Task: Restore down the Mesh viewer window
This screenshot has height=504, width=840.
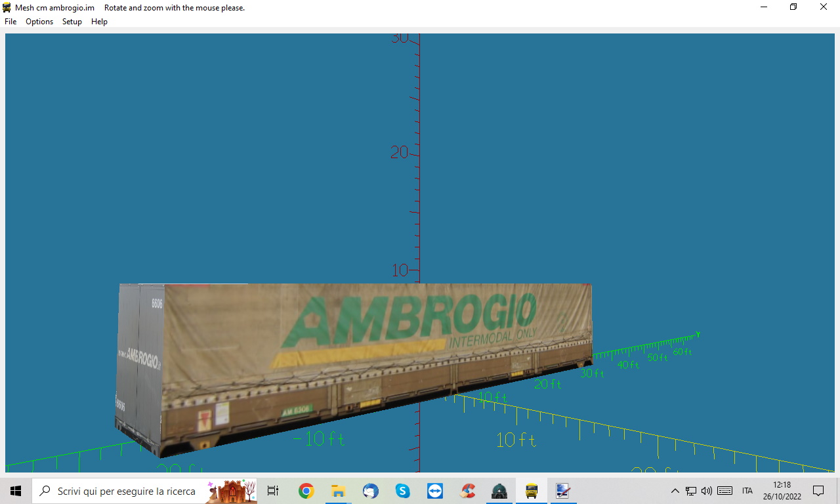Action: click(x=793, y=7)
